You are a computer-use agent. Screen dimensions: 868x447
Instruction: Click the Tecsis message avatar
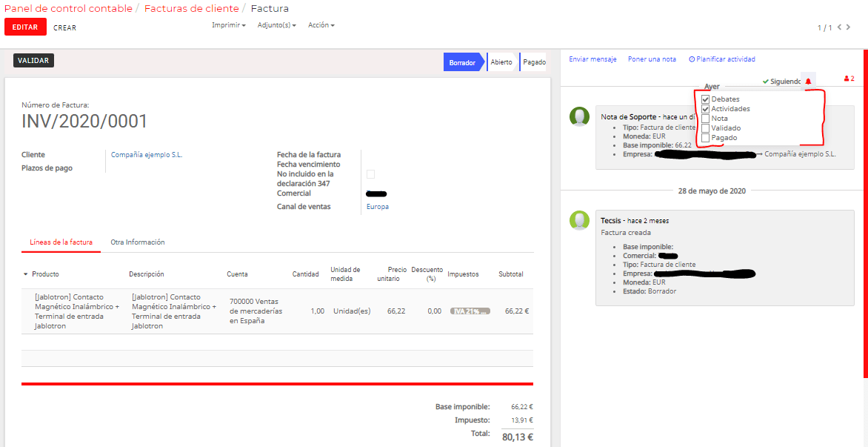[580, 220]
